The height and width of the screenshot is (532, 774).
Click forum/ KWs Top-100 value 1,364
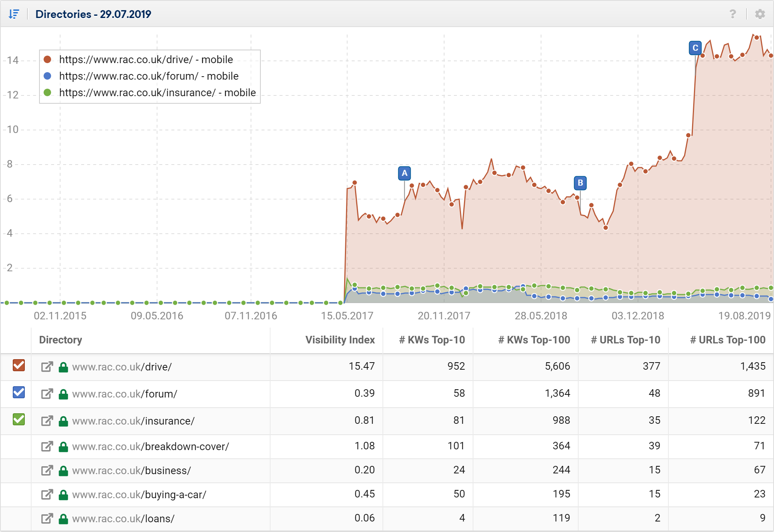tap(558, 393)
